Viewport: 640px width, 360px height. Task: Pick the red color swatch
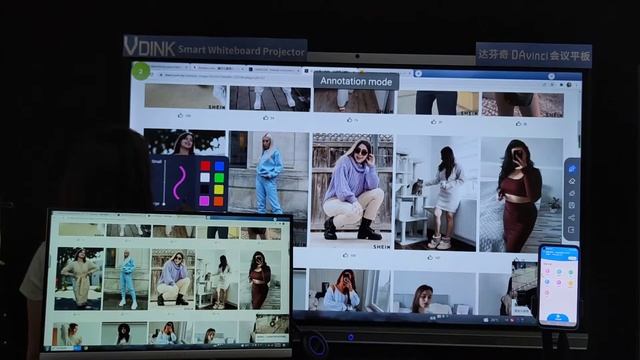205,166
